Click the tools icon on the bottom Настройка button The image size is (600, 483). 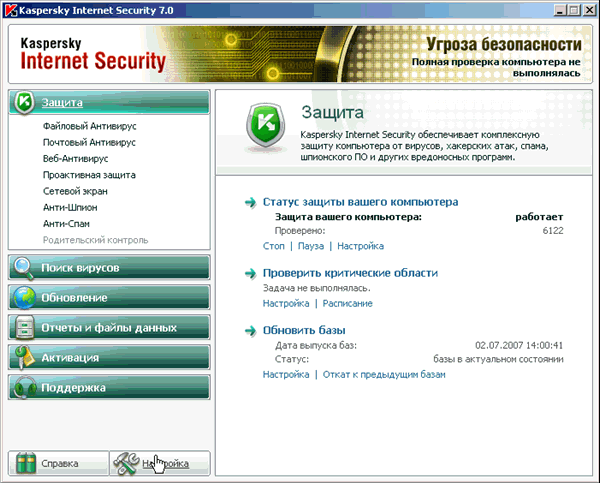click(127, 463)
